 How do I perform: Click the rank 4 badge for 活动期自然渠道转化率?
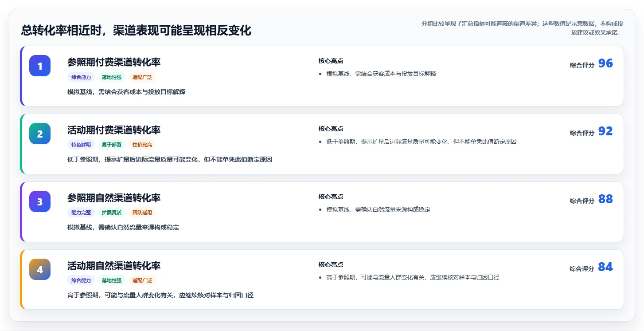coord(40,269)
